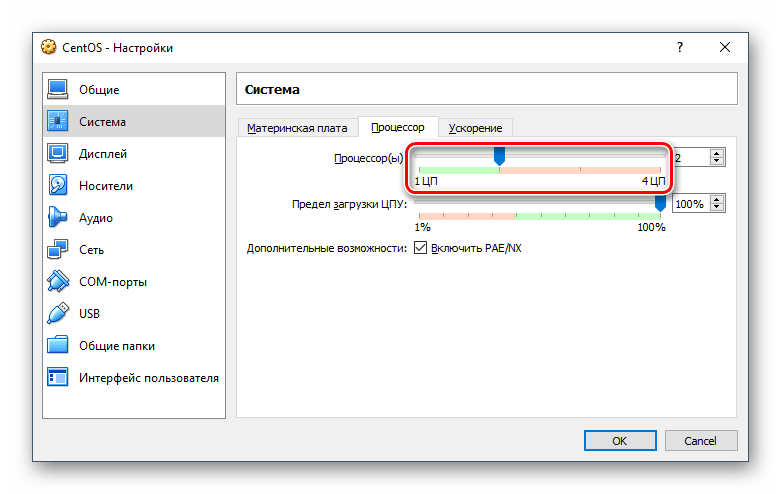Open the Общие папки section label
Image resolution: width=781 pixels, height=494 pixels.
pos(117,346)
